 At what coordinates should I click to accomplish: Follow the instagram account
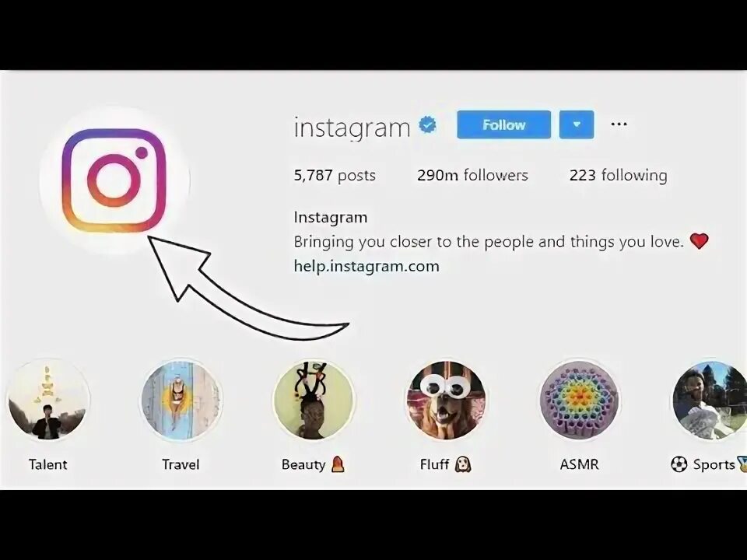click(503, 124)
